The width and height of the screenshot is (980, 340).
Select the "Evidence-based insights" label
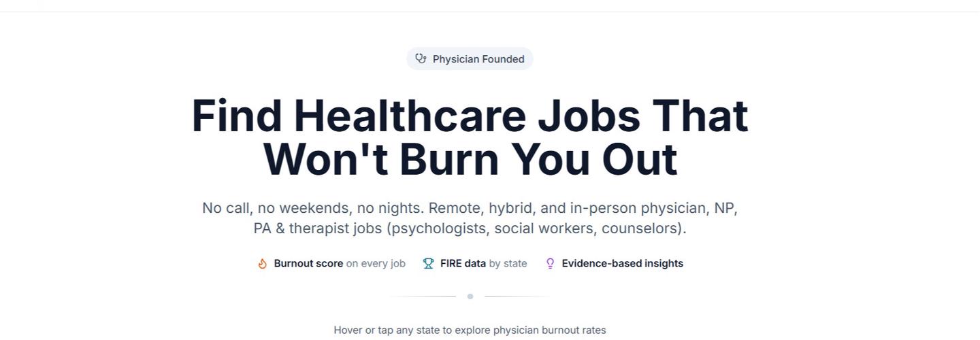tap(622, 264)
